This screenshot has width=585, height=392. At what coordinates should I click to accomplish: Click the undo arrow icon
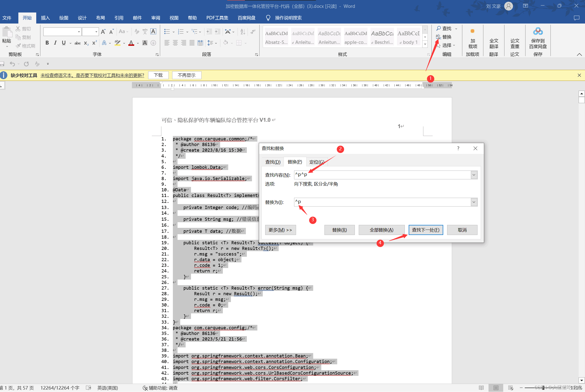pos(12,64)
